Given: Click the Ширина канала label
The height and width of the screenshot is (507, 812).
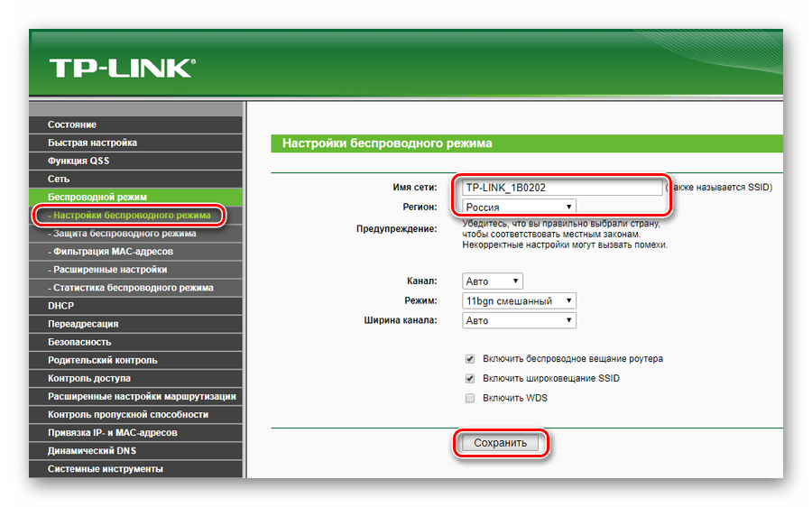Looking at the screenshot, I should pos(401,320).
